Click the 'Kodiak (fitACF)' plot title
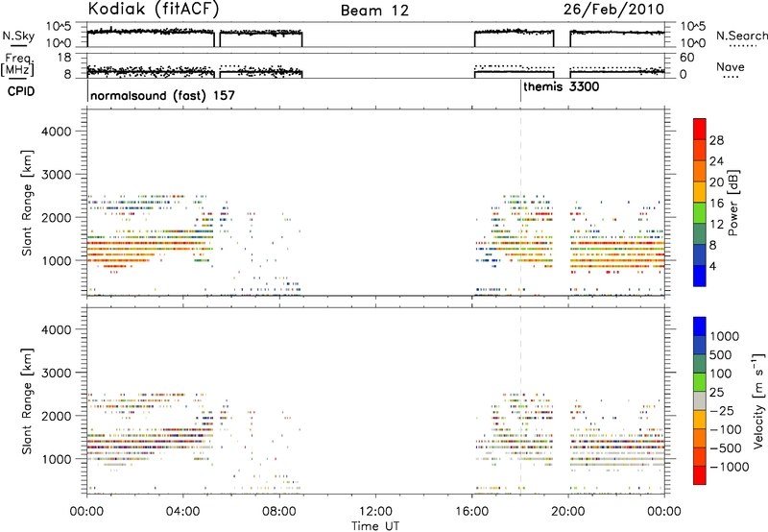The image size is (768, 532). [x=154, y=10]
